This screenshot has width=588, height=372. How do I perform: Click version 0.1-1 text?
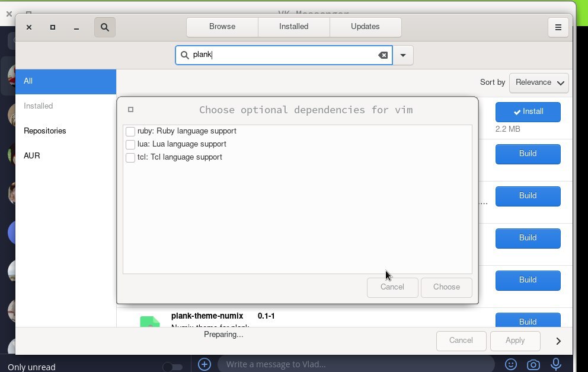coord(266,316)
